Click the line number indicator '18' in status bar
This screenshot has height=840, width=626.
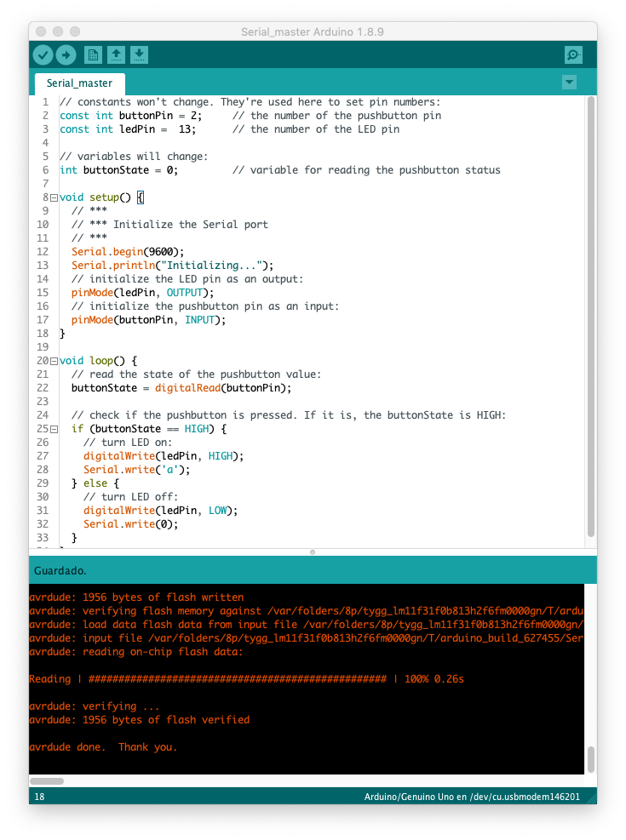pyautogui.click(x=40, y=797)
